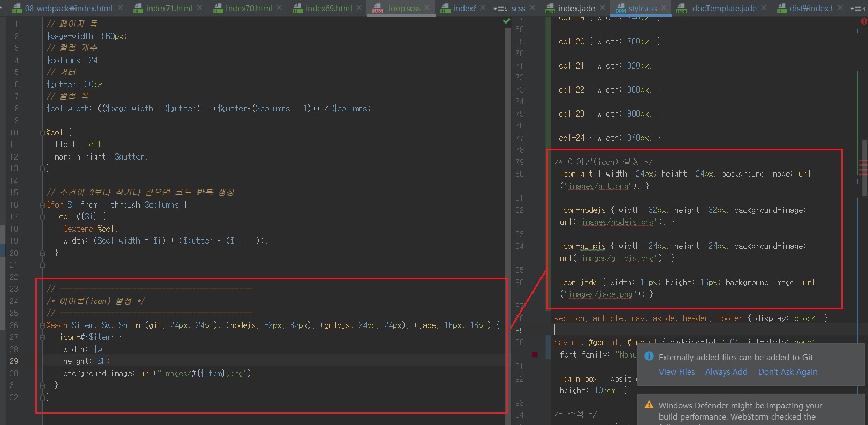The image size is (868, 425).
Task: Click the info icon in Git notification
Action: click(x=649, y=356)
